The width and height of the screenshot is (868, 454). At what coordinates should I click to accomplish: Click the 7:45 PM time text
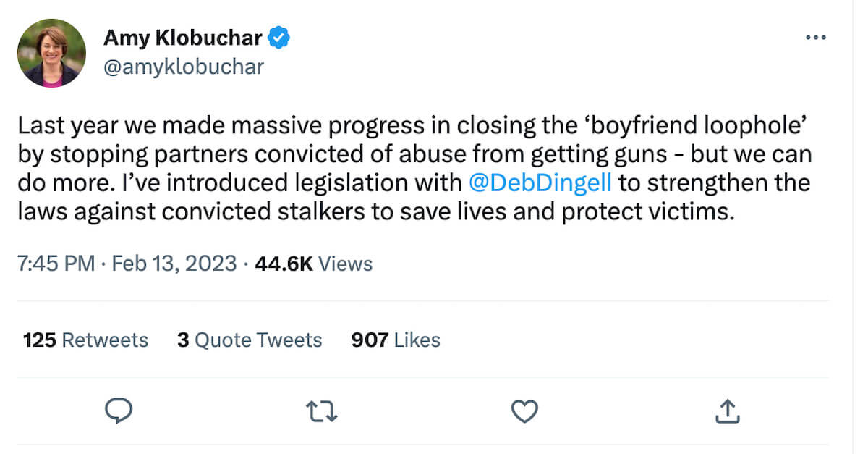click(x=56, y=264)
